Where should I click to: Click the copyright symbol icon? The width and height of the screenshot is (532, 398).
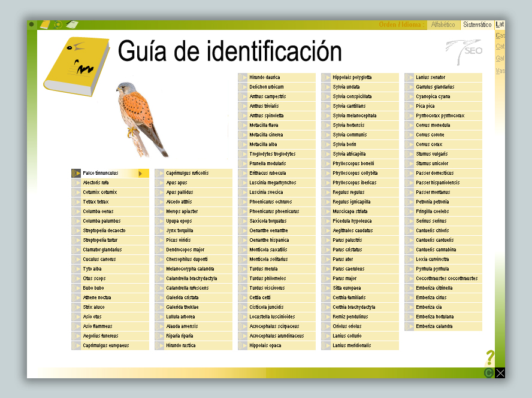489,373
